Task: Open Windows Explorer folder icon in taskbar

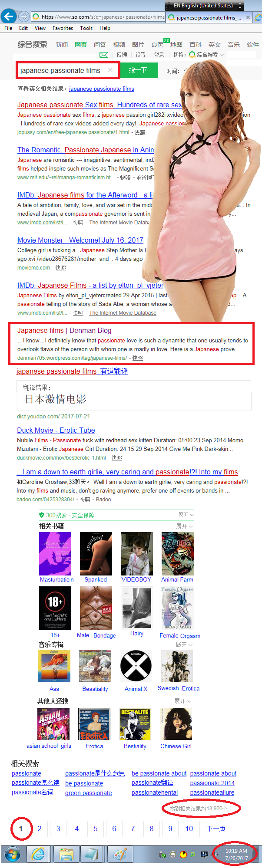Action: 66,855
